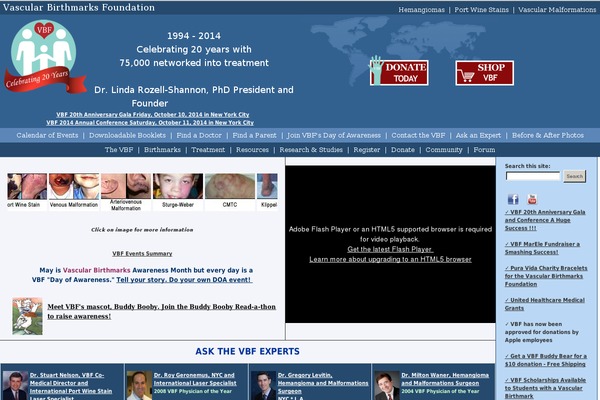This screenshot has width=600, height=400.
Task: Click Learn more about upgrading HTML5 browser
Action: 390,259
